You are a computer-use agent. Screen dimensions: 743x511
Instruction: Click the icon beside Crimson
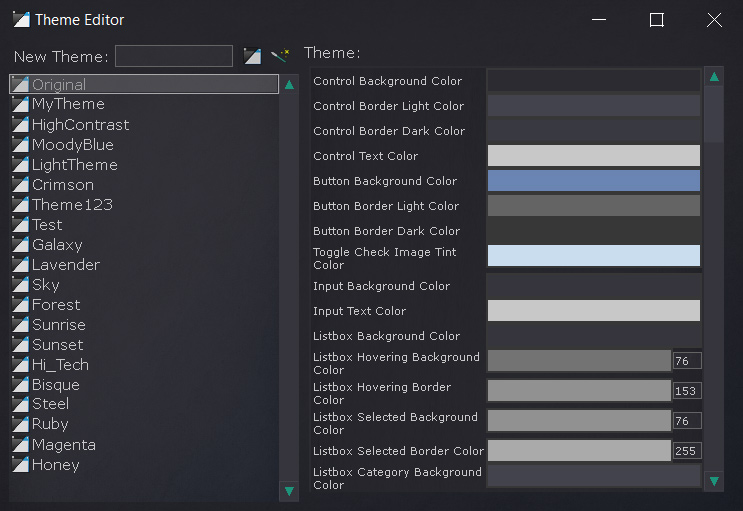[x=20, y=184]
